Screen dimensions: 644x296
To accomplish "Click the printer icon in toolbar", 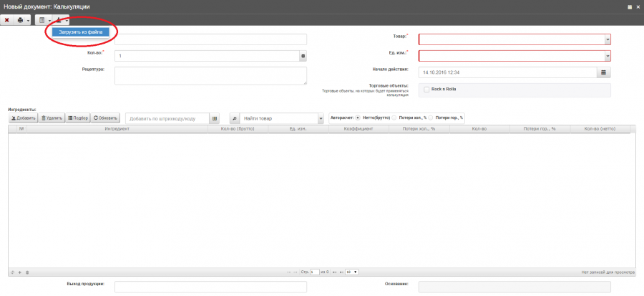I will [21, 20].
